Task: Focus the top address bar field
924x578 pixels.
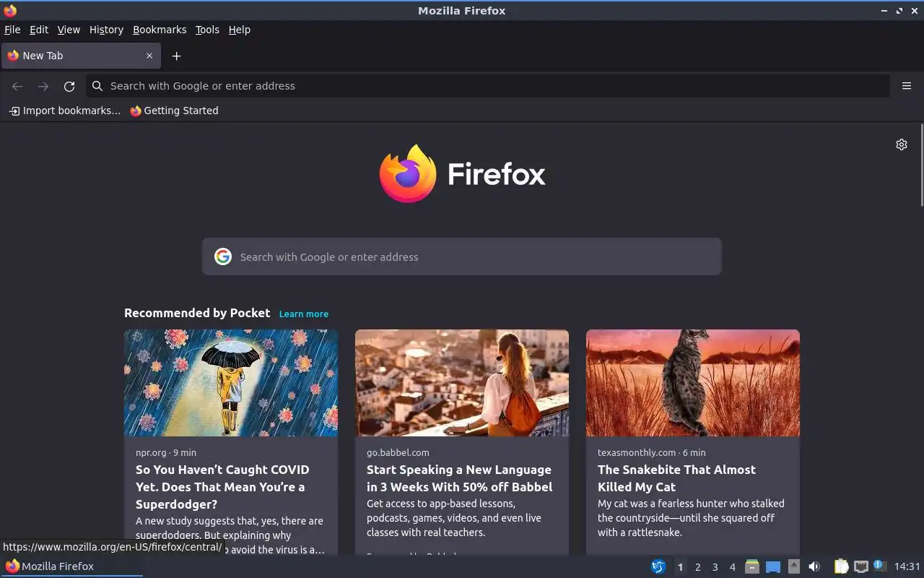Action: coord(488,86)
